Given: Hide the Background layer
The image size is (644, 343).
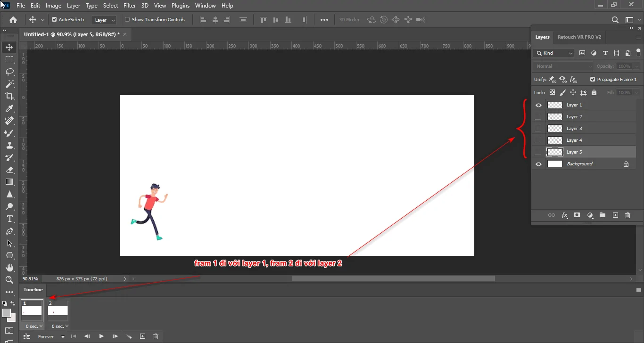Looking at the screenshot, I should click(538, 163).
